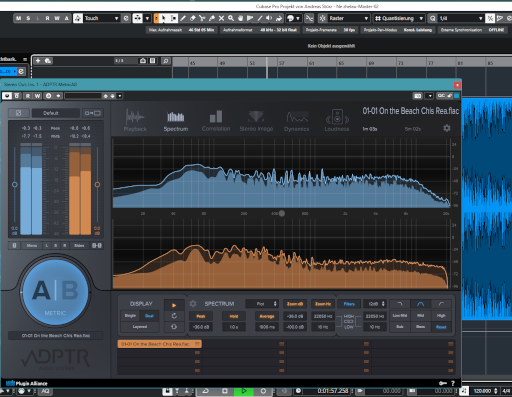Switch to the Spectrum tab
This screenshot has width=512, height=397.
[x=176, y=120]
